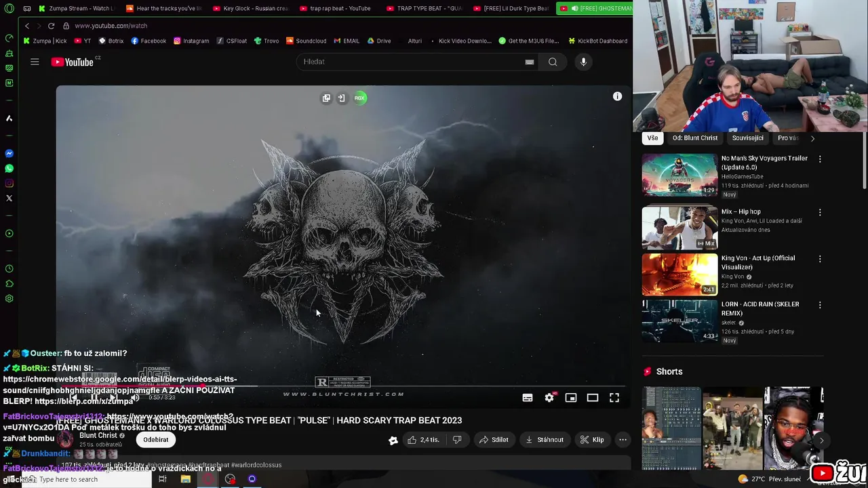Viewport: 868px width, 488px height.
Task: Open File Explorer from the taskbar
Action: pyautogui.click(x=185, y=479)
